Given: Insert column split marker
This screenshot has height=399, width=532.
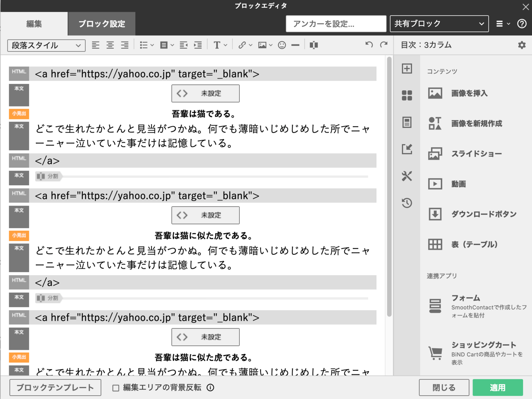Looking at the screenshot, I should coord(314,45).
